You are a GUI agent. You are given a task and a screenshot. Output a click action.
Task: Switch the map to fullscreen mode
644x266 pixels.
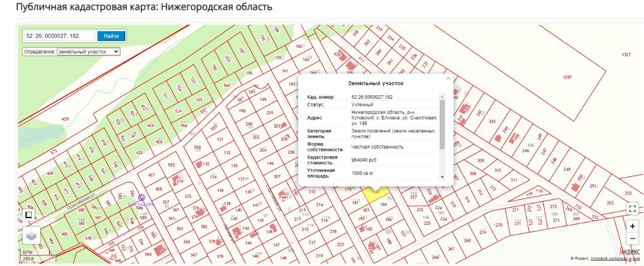coord(632,208)
